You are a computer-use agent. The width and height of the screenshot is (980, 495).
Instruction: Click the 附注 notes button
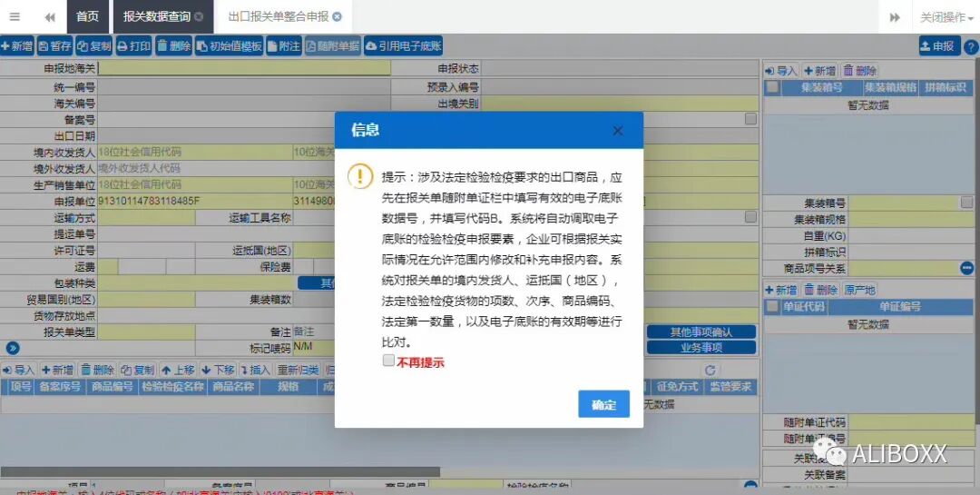tap(284, 45)
